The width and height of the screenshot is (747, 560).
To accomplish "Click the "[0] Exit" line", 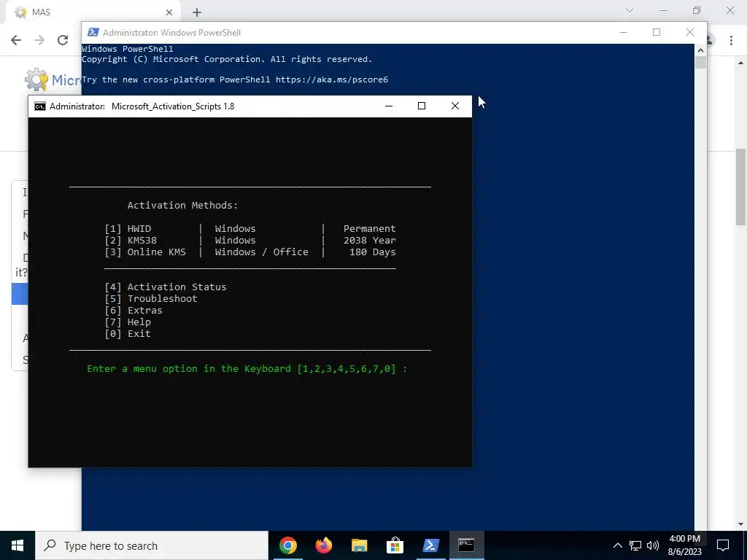I will pyautogui.click(x=128, y=334).
